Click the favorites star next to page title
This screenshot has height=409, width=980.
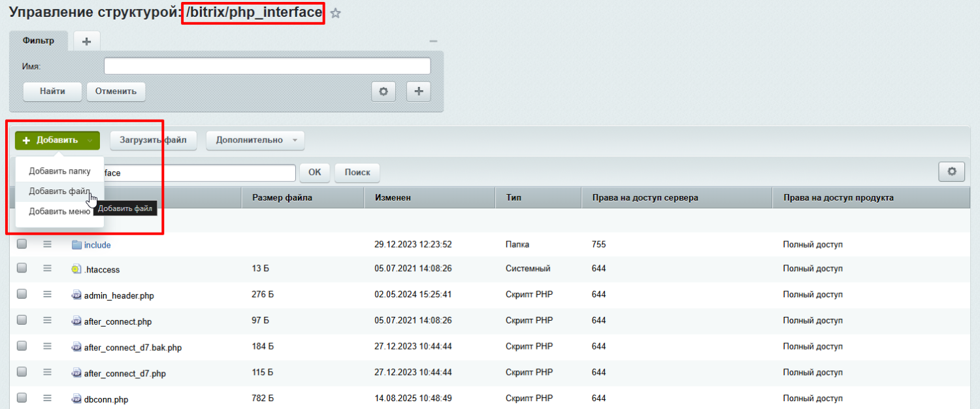[335, 13]
